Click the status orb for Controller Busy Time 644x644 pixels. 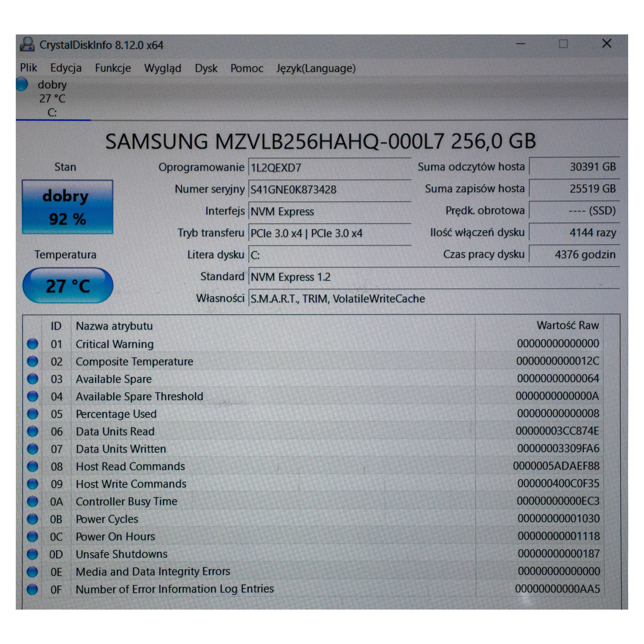point(32,501)
